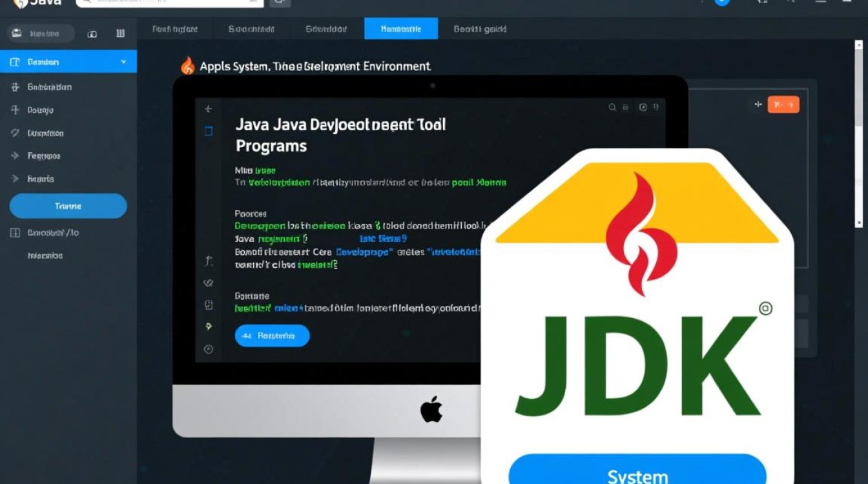Click the orange flame icon beside the Environment heading
Image resolution: width=868 pixels, height=484 pixels.
[x=187, y=66]
